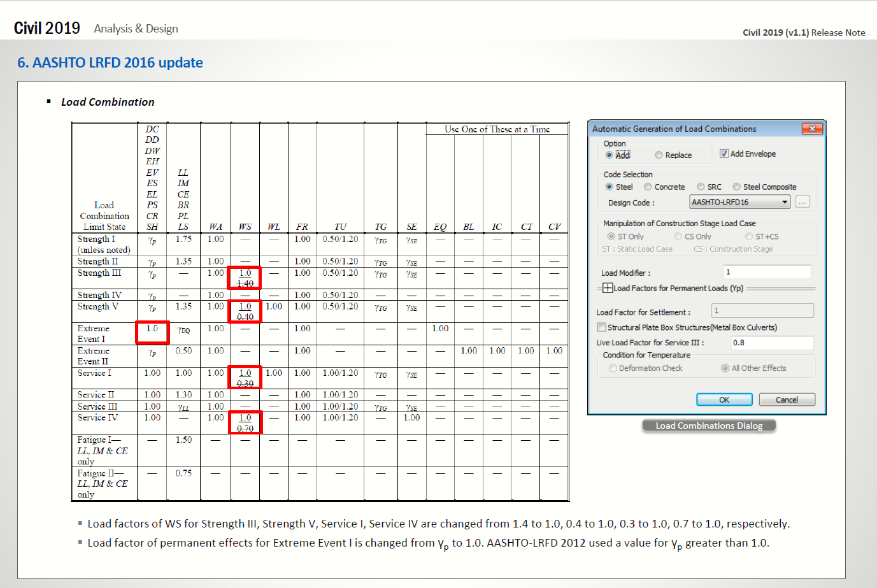Select Deformation Check radio button
877x588 pixels.
(613, 368)
